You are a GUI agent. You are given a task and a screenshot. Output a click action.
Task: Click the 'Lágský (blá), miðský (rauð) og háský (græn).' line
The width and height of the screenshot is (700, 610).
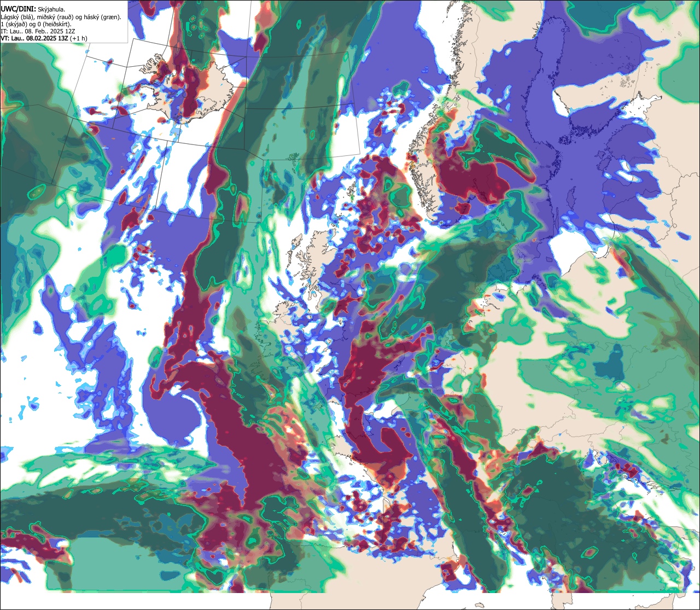point(61,17)
